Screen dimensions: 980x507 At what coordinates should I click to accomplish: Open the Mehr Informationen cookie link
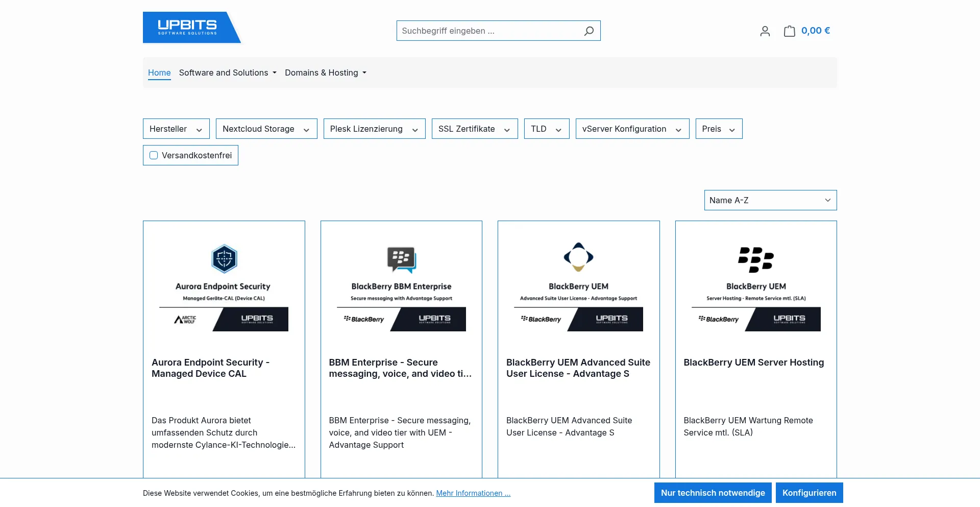[473, 493]
